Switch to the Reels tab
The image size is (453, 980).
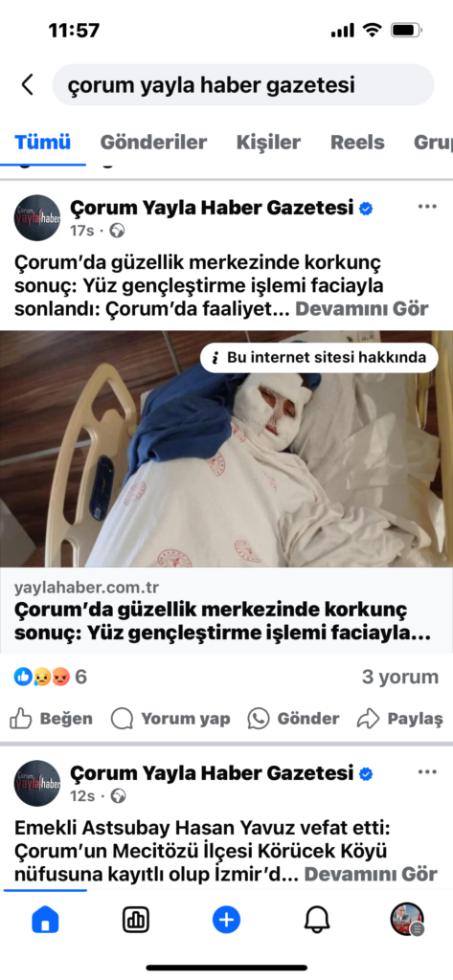tap(356, 142)
